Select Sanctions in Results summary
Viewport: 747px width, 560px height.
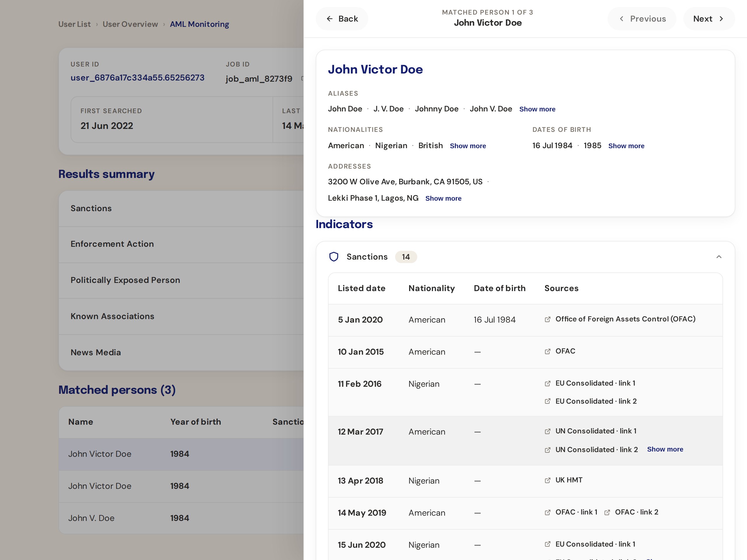pos(181,209)
